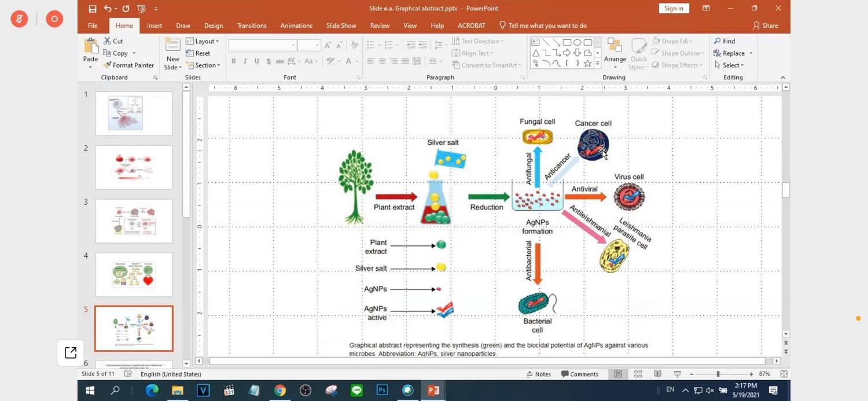Click the Sign in button
Viewport: 868px width, 401px height.
[674, 8]
